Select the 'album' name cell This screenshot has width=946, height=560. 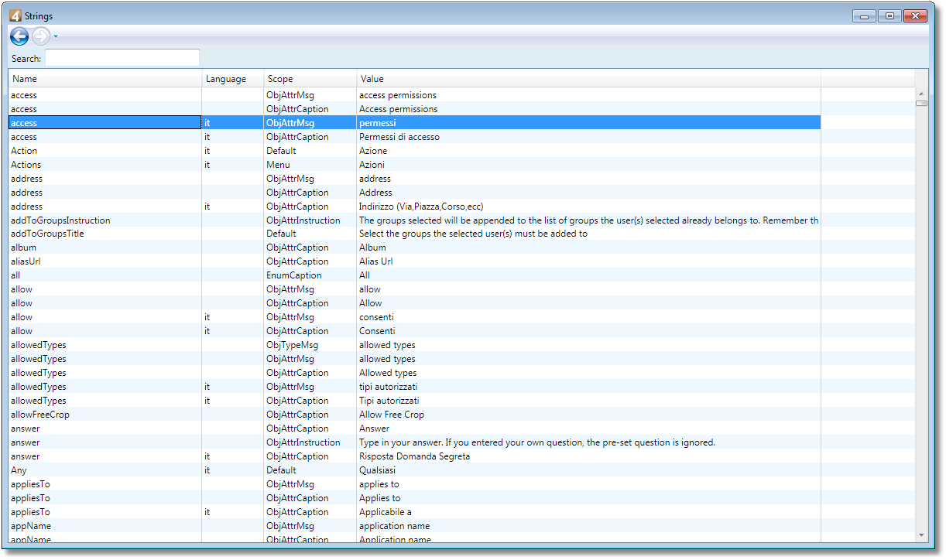[105, 248]
